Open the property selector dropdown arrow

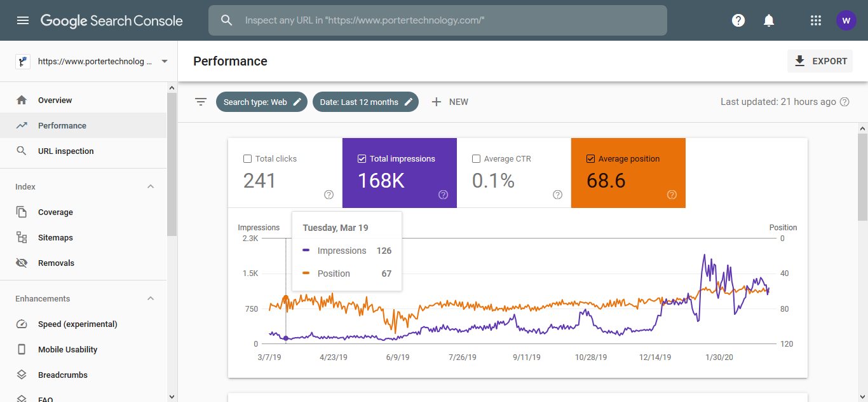[x=165, y=62]
